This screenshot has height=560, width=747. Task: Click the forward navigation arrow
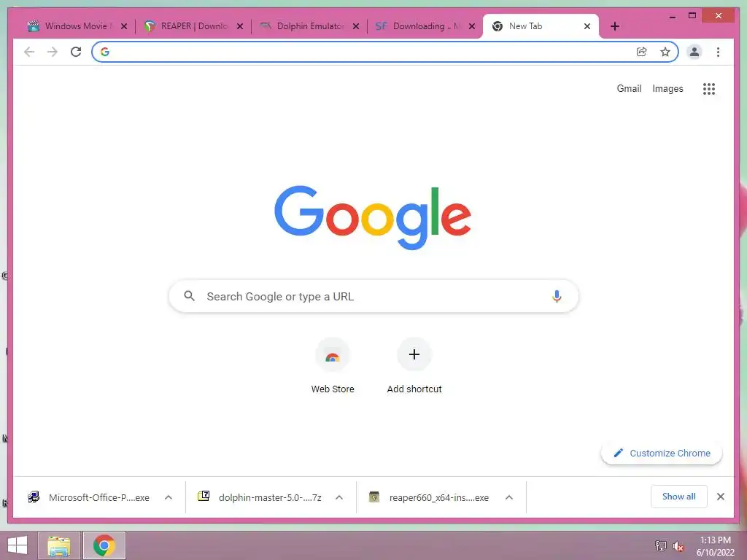coord(53,52)
